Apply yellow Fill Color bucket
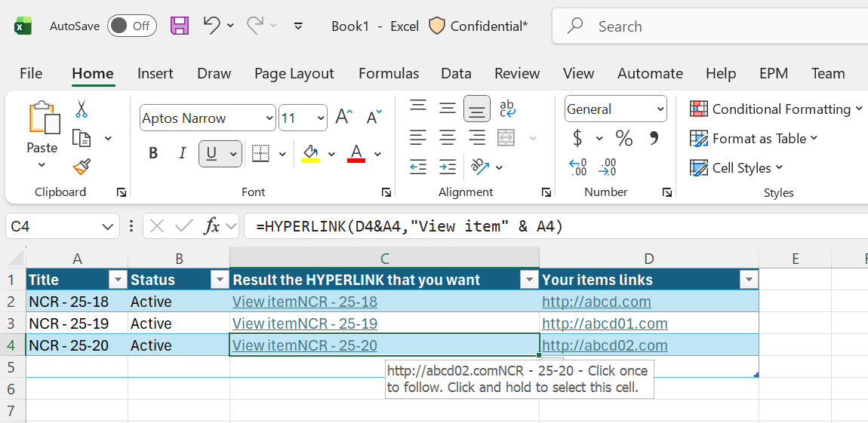Image resolution: width=868 pixels, height=423 pixels. click(310, 153)
